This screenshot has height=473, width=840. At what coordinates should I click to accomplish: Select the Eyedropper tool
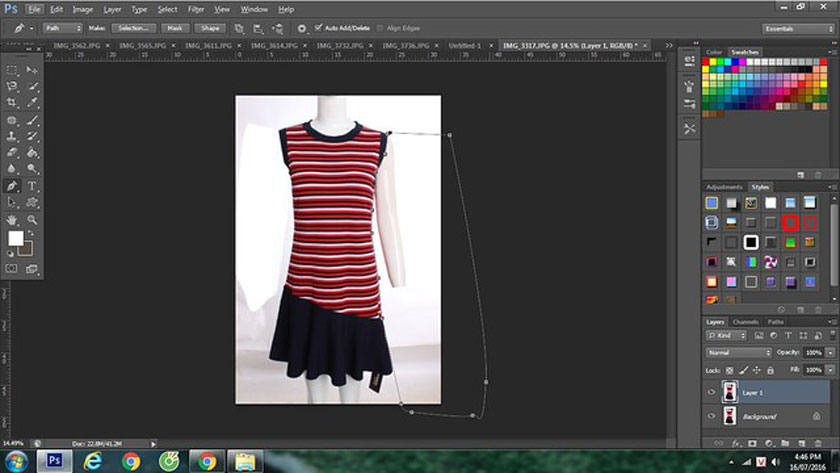point(32,102)
